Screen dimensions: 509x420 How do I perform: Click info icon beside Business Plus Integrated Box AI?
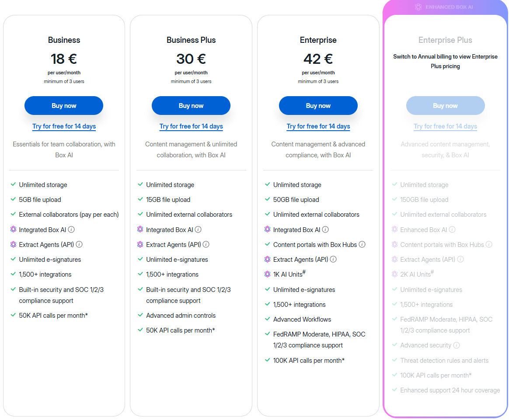point(198,229)
